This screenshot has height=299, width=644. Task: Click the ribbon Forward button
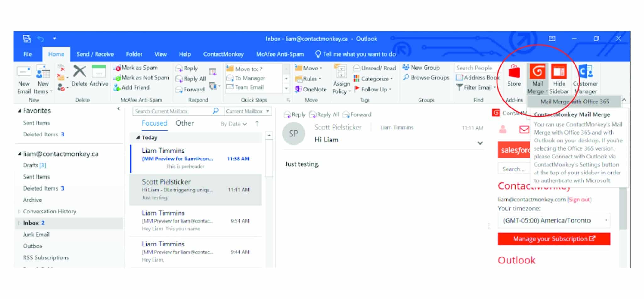click(190, 90)
